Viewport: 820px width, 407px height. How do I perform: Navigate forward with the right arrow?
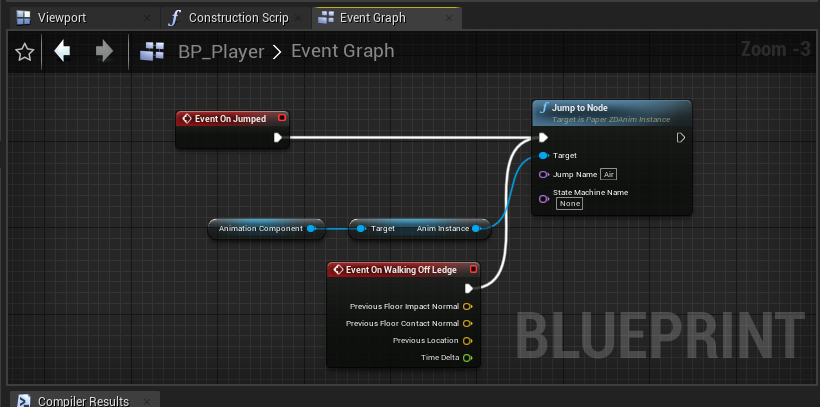[103, 52]
